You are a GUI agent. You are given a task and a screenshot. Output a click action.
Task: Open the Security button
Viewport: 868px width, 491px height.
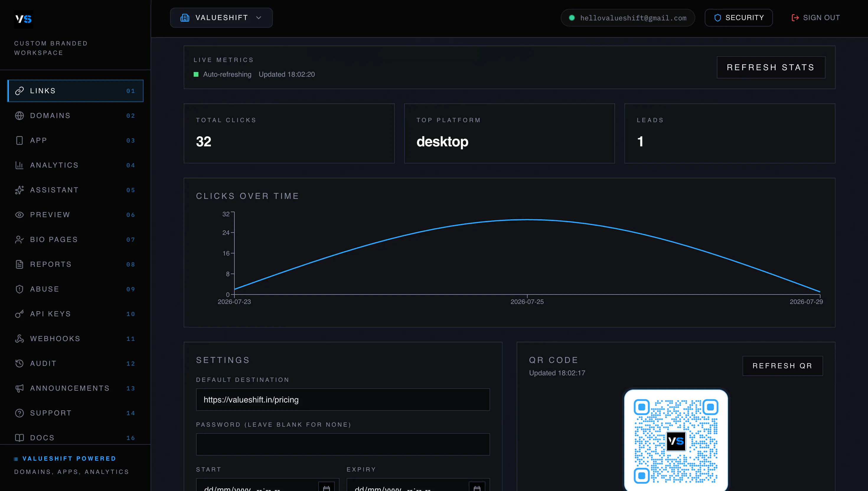coord(738,17)
